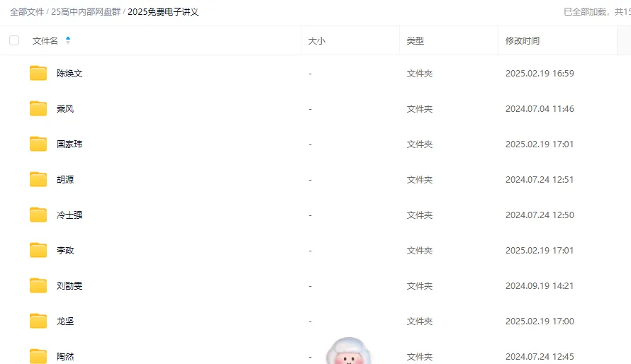Open the 李政 folder icon
Screen dimensions: 631x364
click(38, 250)
